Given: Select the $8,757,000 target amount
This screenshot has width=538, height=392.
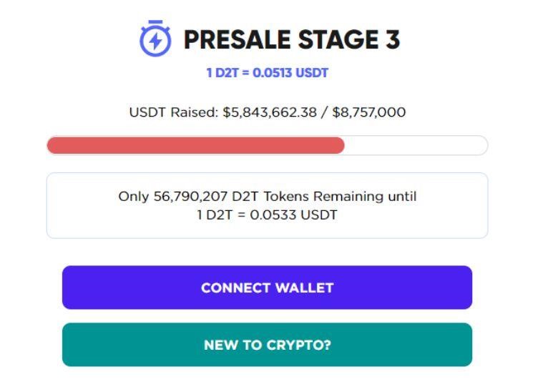Looking at the screenshot, I should coord(369,112).
